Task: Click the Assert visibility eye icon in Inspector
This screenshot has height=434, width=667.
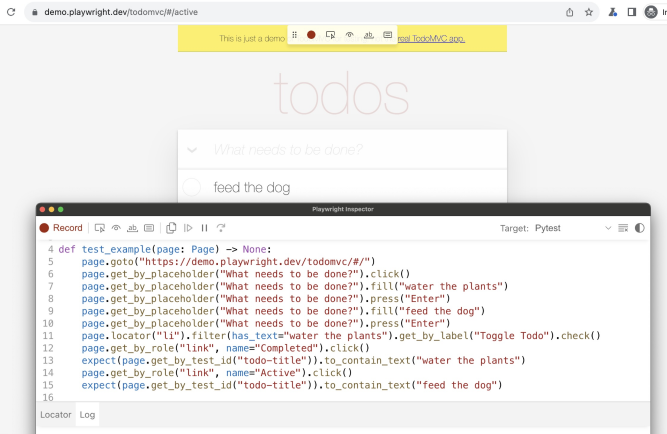Action: point(116,228)
